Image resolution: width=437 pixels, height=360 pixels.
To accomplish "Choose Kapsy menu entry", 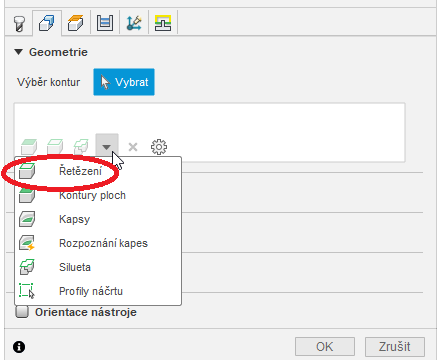I will [x=98, y=219].
